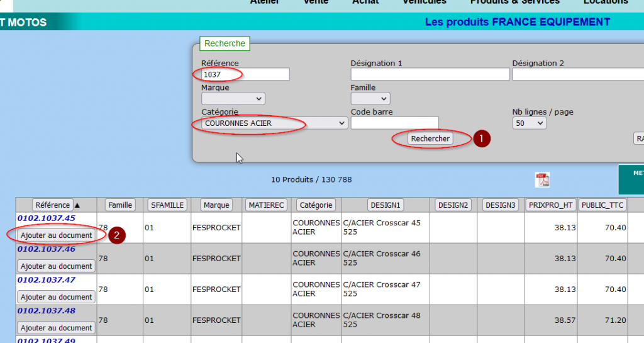644x343 pixels.
Task: Add product 0102.1037.48 to document
Action: point(56,328)
